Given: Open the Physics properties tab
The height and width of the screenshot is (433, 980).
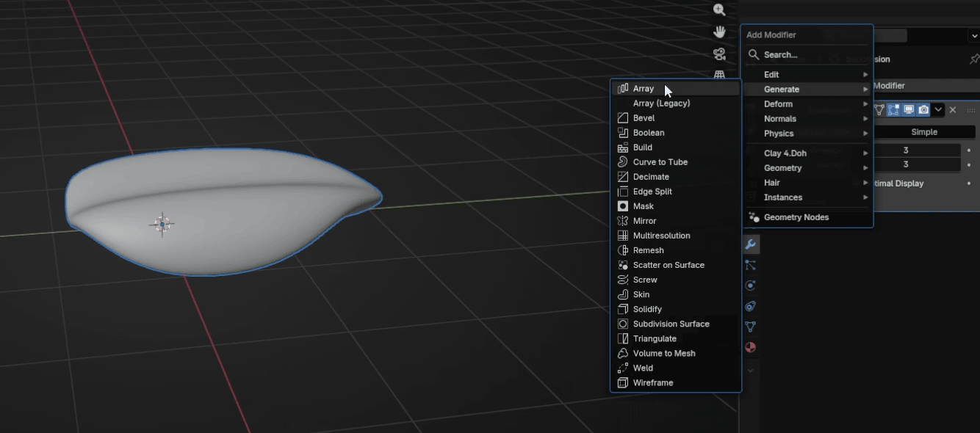Looking at the screenshot, I should click(x=750, y=285).
